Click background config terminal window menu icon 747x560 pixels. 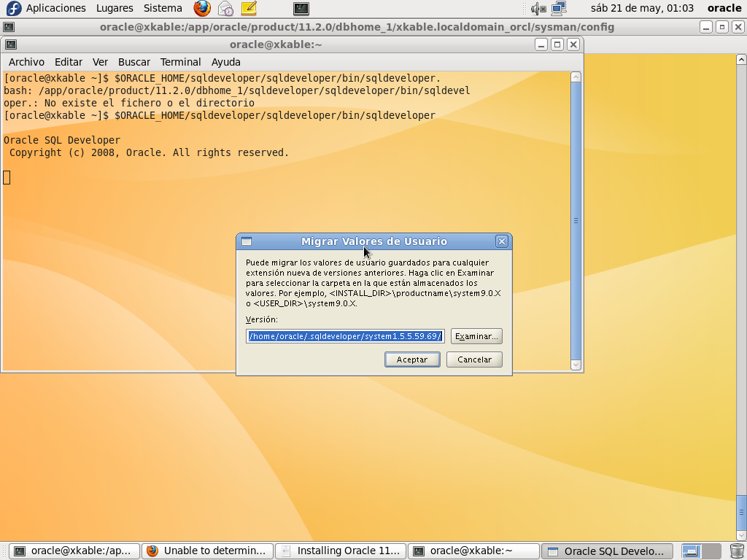click(9, 27)
